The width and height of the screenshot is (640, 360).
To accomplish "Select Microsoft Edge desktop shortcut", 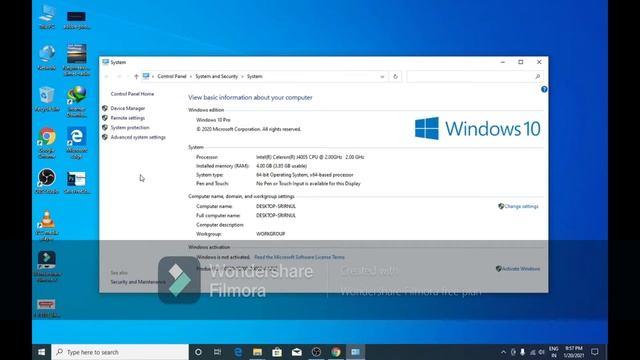I will pos(76,142).
